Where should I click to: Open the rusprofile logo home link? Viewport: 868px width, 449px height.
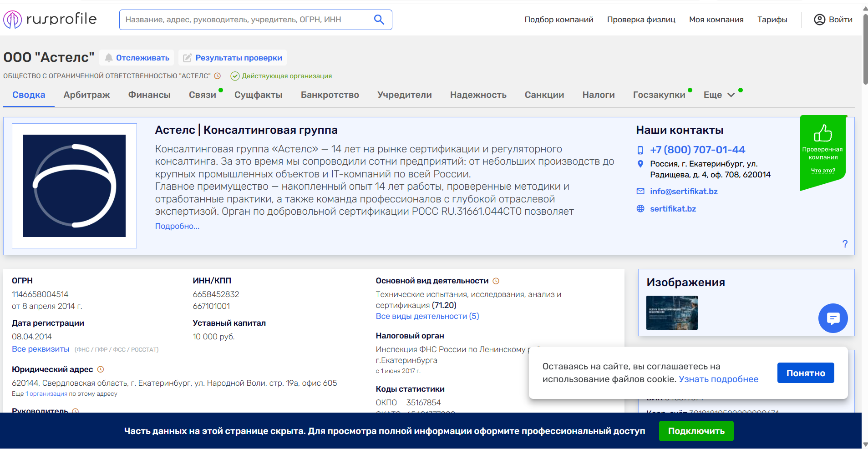pyautogui.click(x=50, y=20)
